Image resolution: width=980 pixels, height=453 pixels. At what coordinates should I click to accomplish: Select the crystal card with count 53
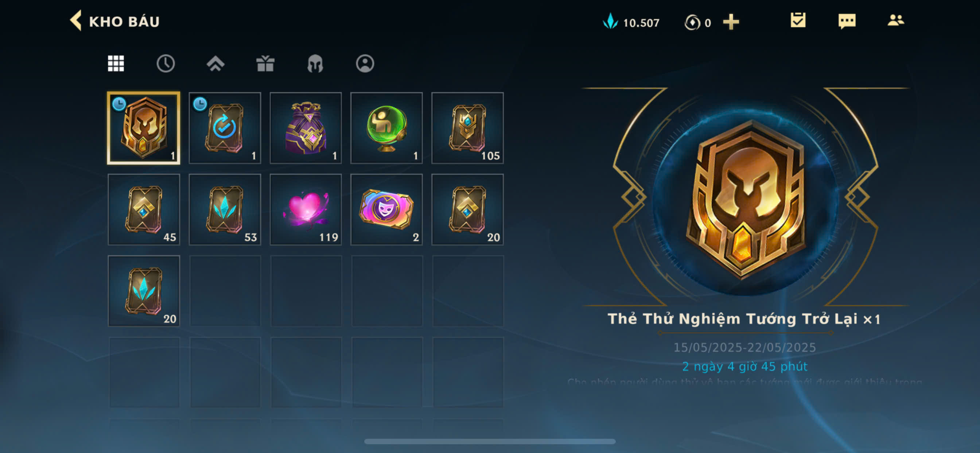pos(225,210)
